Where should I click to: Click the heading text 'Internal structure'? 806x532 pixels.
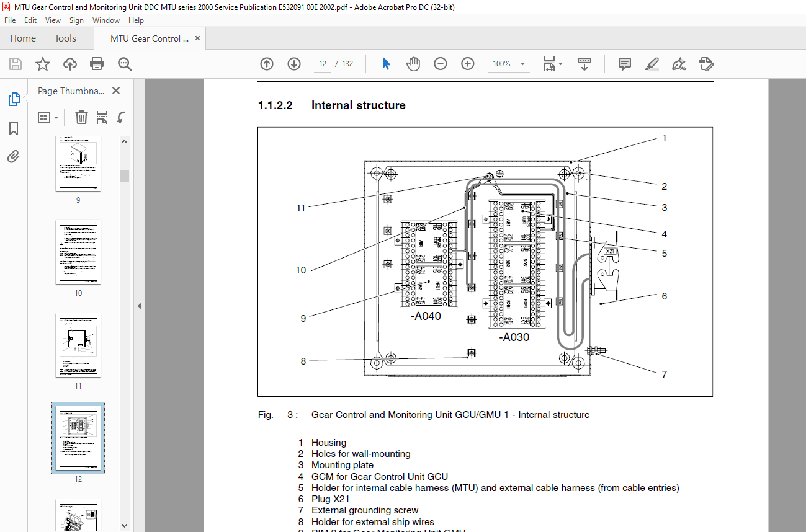coord(359,105)
